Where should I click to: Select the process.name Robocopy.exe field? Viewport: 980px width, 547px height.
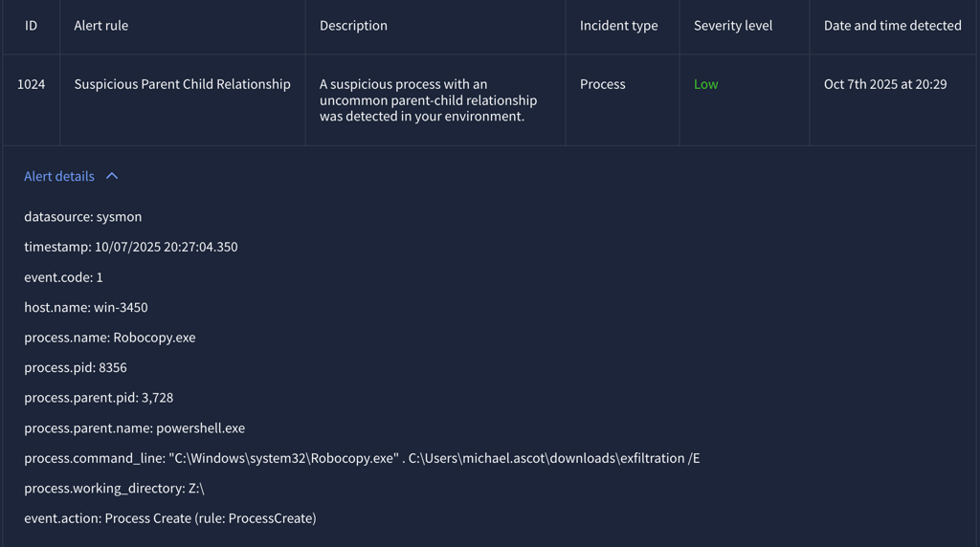coord(109,338)
